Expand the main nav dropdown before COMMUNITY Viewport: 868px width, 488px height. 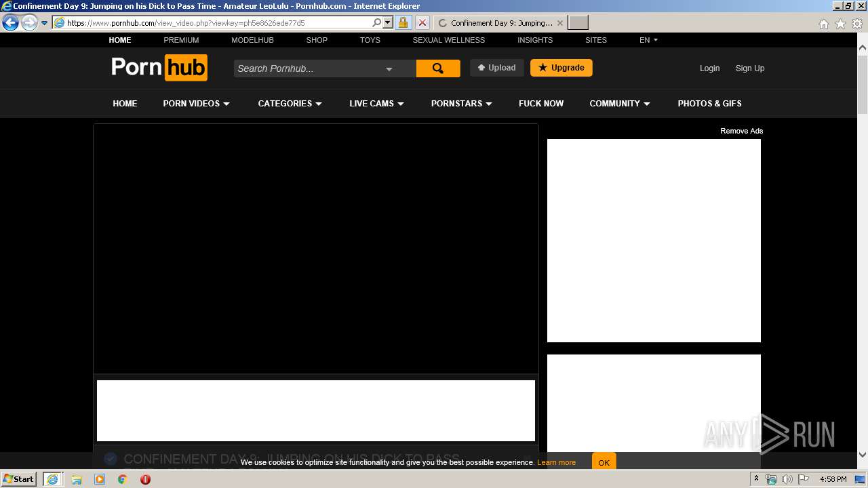point(462,104)
